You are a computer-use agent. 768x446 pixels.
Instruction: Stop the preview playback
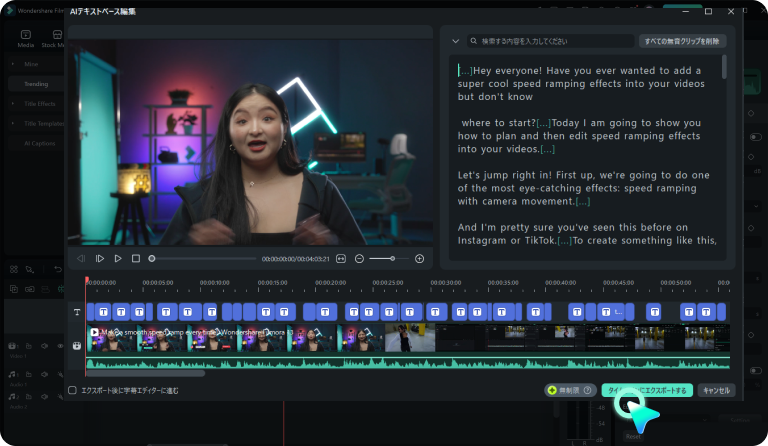tap(136, 258)
